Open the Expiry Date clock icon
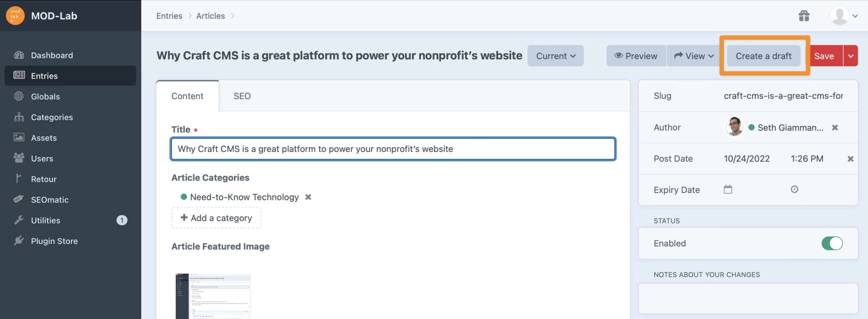The height and width of the screenshot is (319, 868). (794, 189)
